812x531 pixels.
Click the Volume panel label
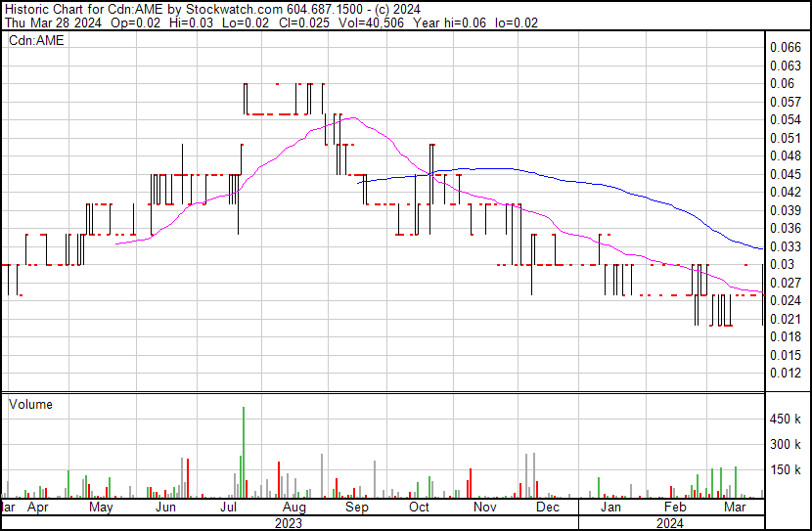[x=30, y=404]
